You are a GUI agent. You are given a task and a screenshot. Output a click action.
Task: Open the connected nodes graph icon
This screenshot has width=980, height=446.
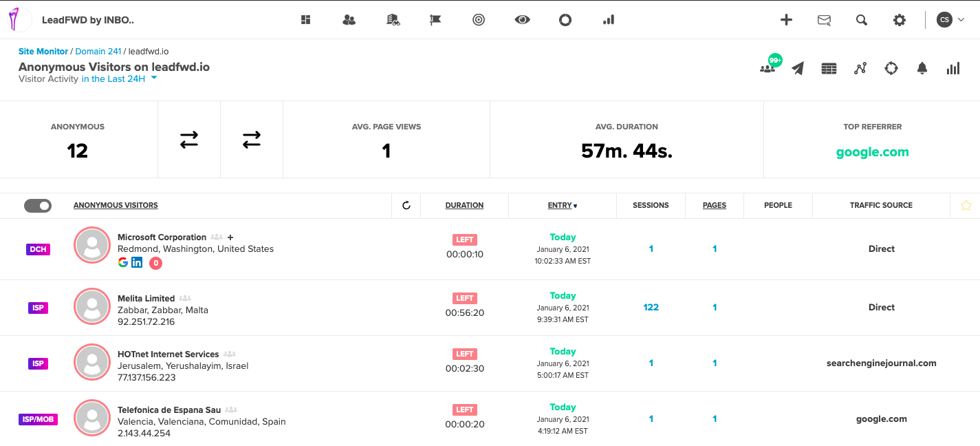860,68
